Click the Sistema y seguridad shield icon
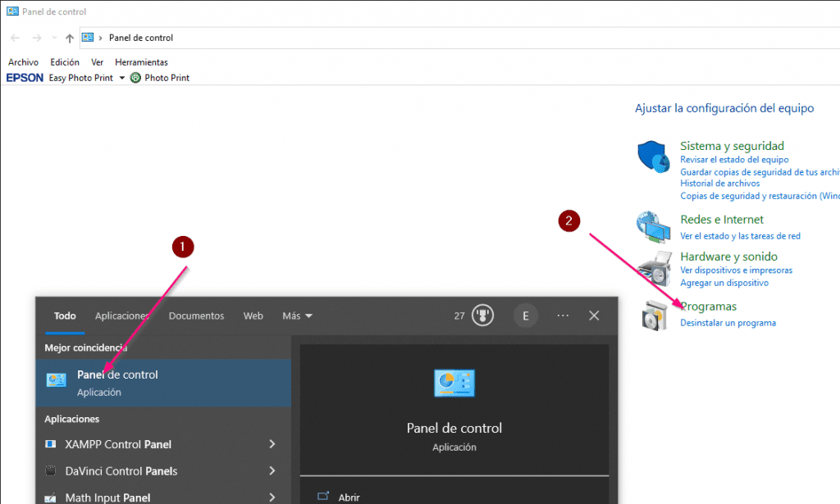This screenshot has height=504, width=840. point(654,157)
